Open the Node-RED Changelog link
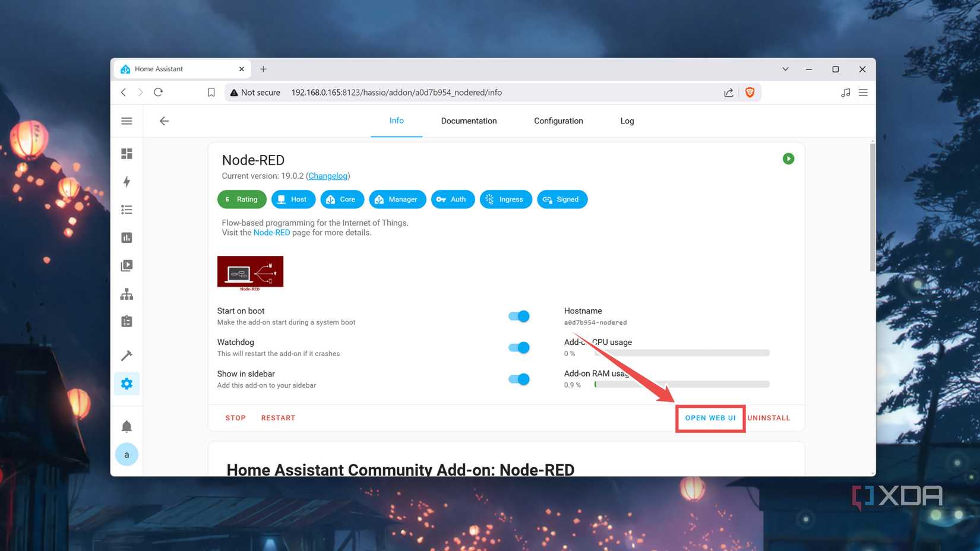Viewport: 980px width, 551px height. click(x=328, y=176)
